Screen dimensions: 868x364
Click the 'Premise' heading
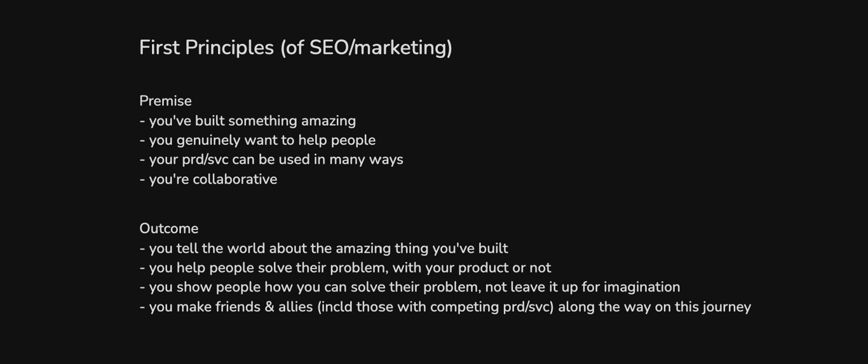[165, 101]
